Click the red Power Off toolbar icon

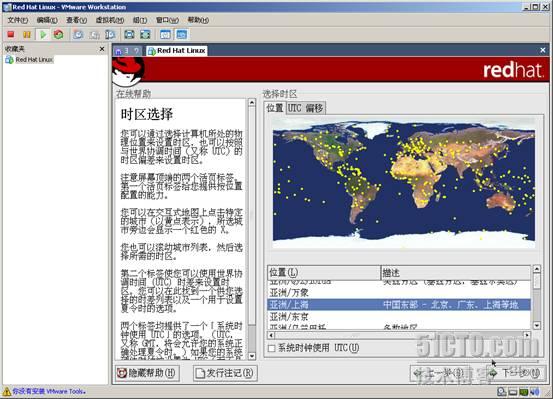(x=11, y=34)
